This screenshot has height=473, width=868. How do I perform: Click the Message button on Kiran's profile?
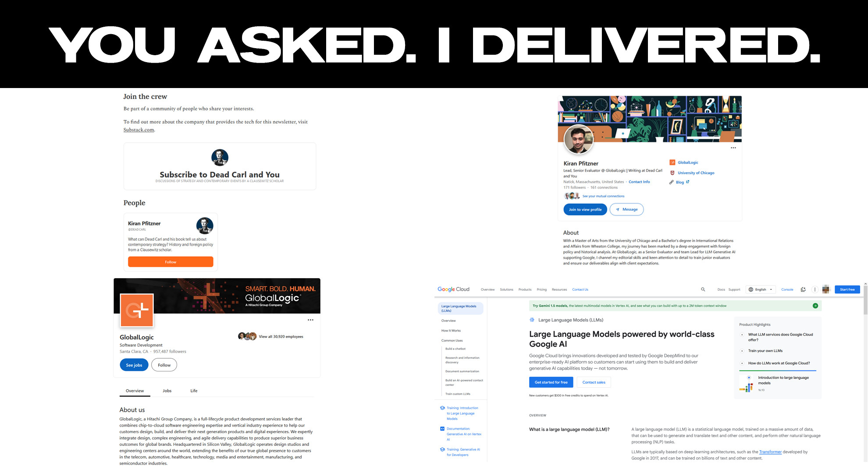coord(626,209)
